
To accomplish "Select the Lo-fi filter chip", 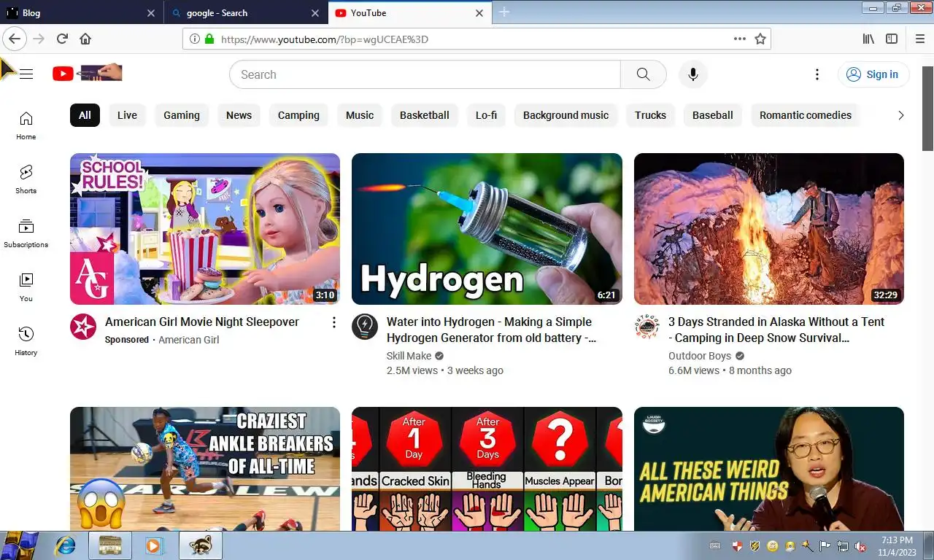I will (486, 115).
